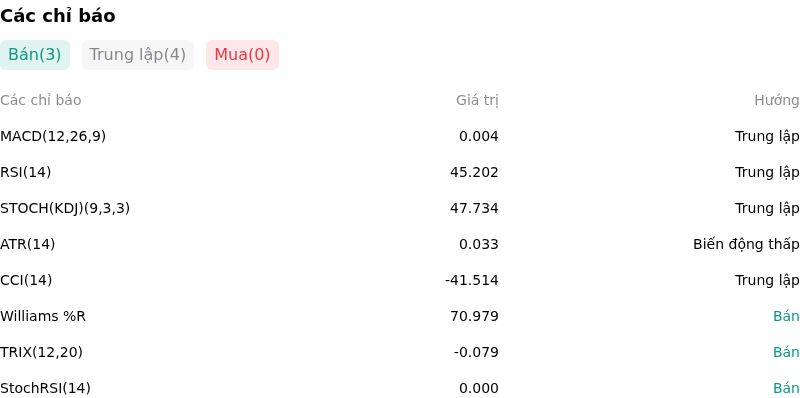800x398 pixels.
Task: Open the Williams %R indicator row
Action: 400,316
